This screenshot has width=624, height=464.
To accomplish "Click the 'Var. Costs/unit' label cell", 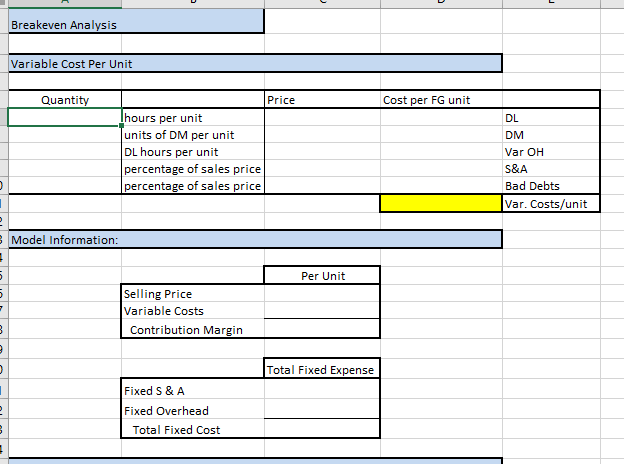I will point(551,204).
